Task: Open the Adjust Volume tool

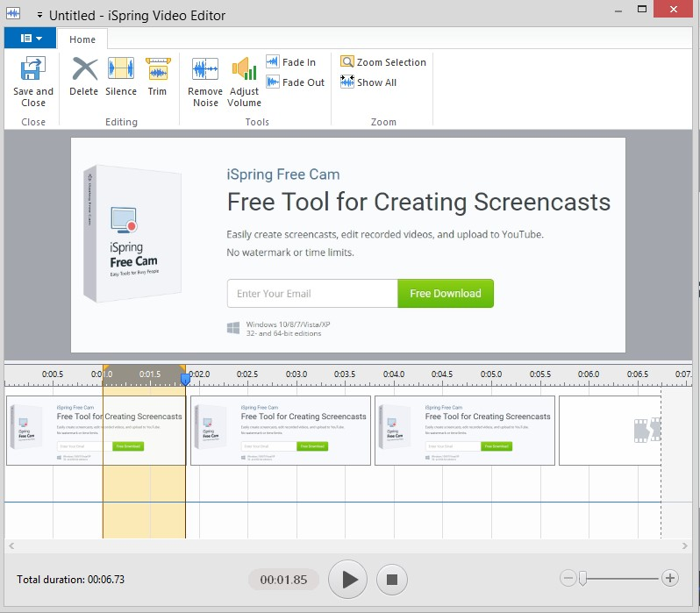Action: 244,82
